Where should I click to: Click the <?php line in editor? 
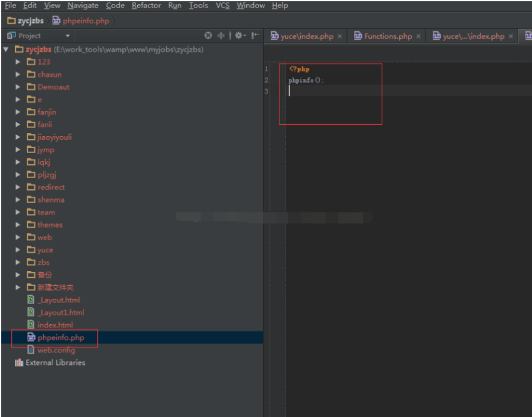tap(300, 69)
